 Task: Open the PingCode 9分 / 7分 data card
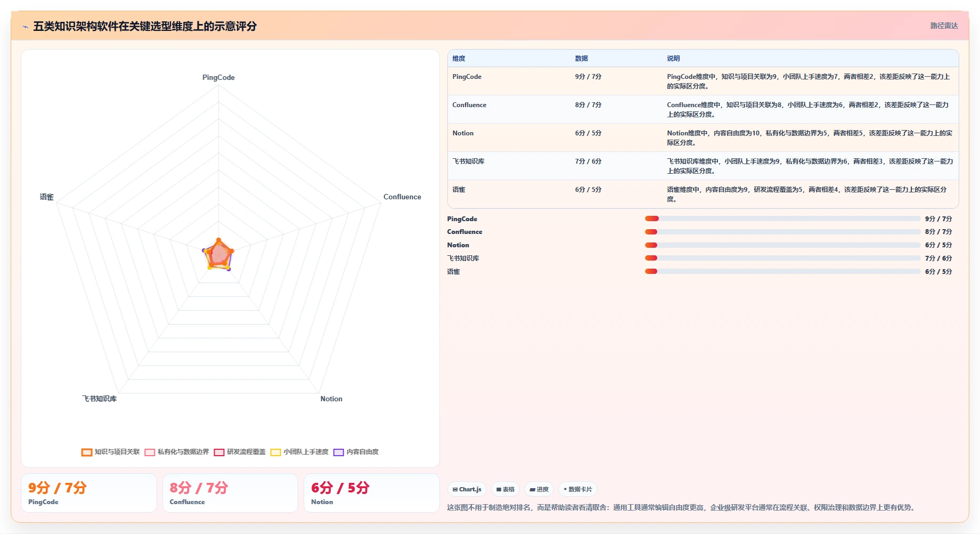tap(89, 493)
